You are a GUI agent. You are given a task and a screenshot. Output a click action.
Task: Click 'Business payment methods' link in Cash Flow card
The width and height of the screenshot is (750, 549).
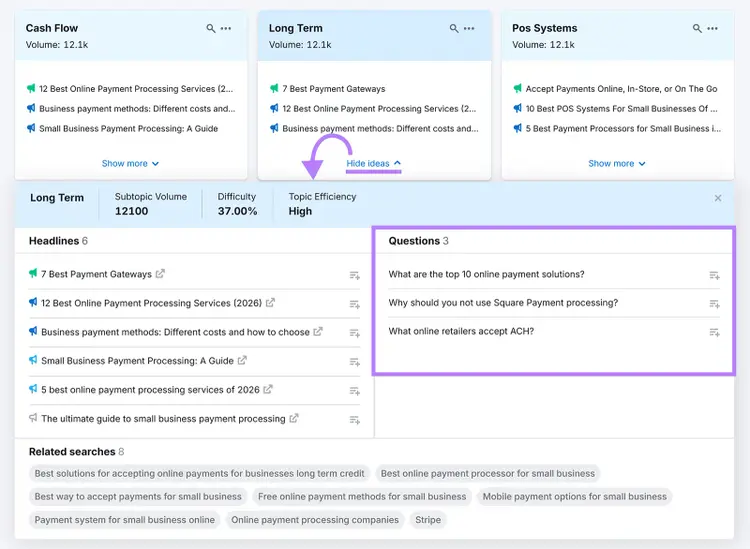click(137, 109)
